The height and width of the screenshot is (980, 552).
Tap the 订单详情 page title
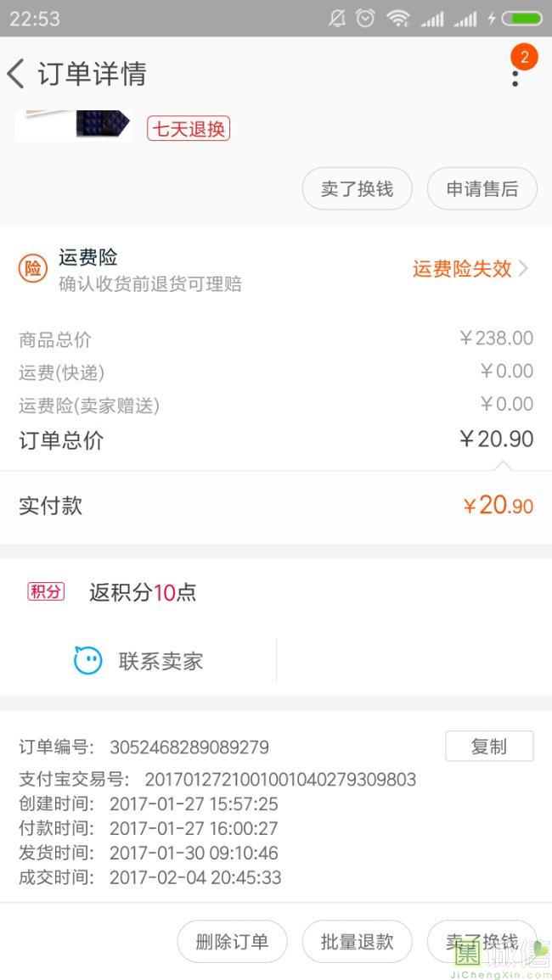[92, 74]
